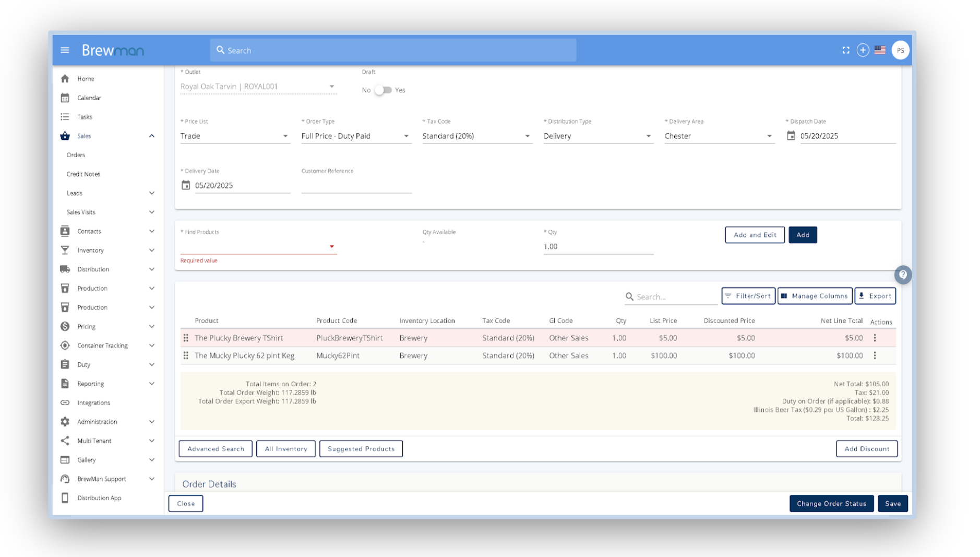Screen dimensions: 980x557
Task: Click the Pricing dollar icon
Action: [65, 326]
